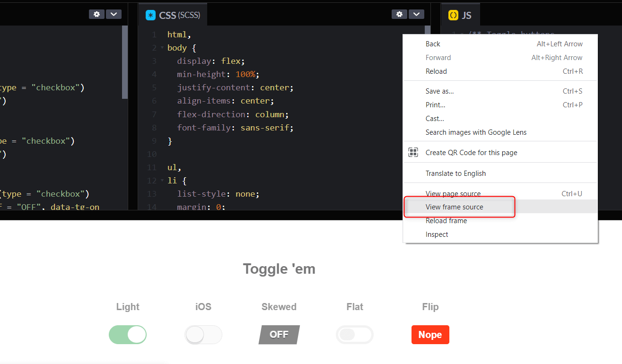
Task: Click the HTML editor vertical scrollbar
Action: tap(125, 62)
